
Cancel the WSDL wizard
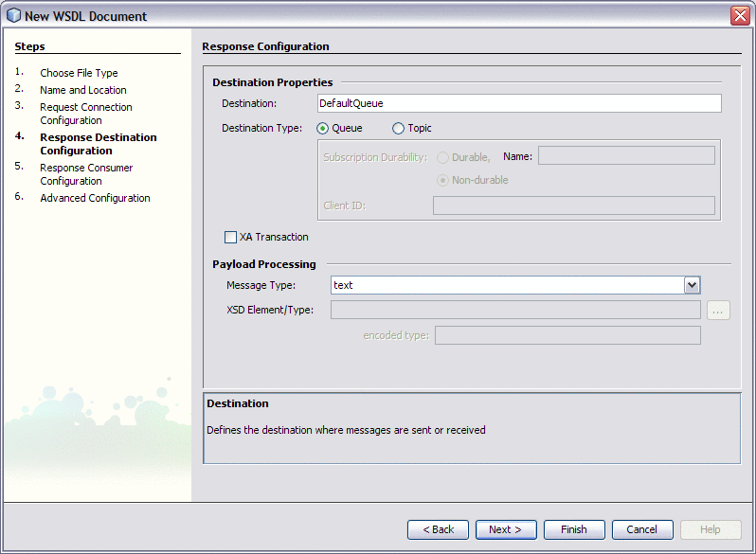click(642, 529)
